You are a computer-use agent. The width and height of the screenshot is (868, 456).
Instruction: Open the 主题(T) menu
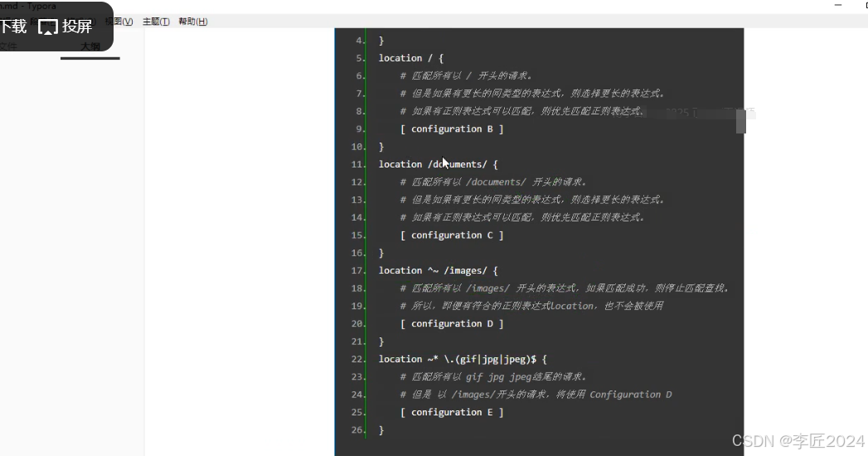(156, 22)
